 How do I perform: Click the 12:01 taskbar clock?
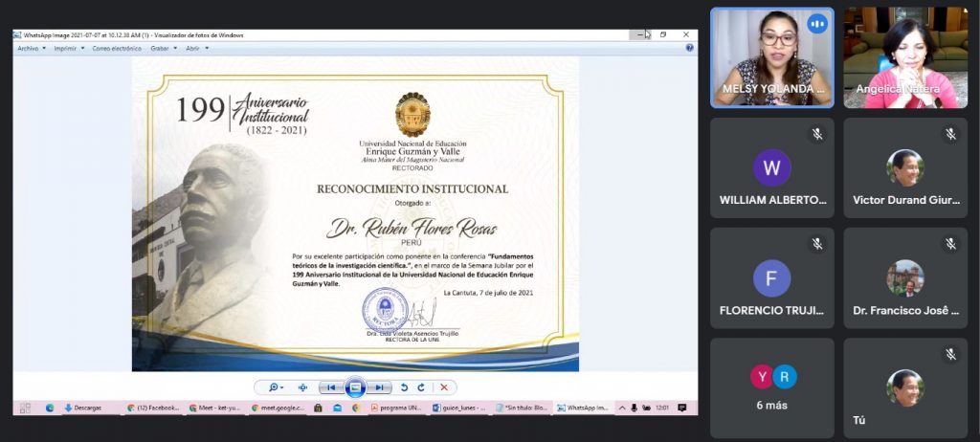[662, 408]
